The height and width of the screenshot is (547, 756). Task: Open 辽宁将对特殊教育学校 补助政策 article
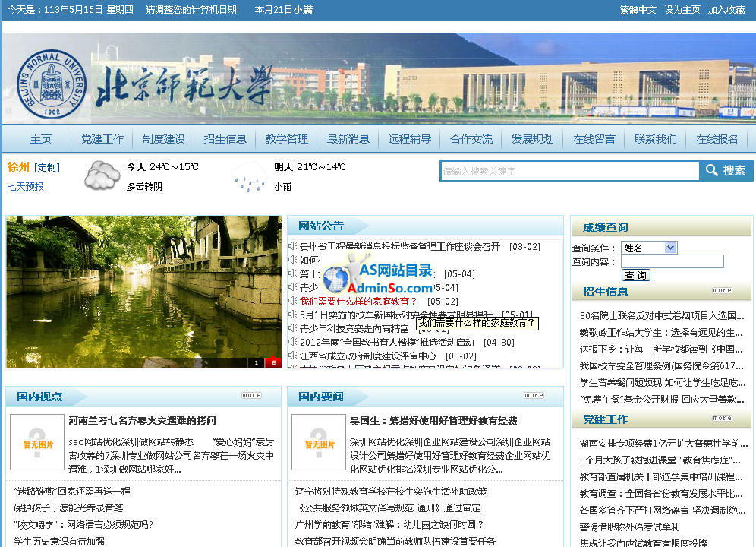tap(391, 491)
